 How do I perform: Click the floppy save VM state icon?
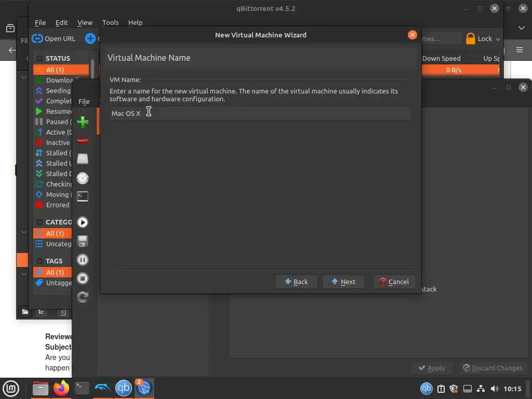pos(83,241)
